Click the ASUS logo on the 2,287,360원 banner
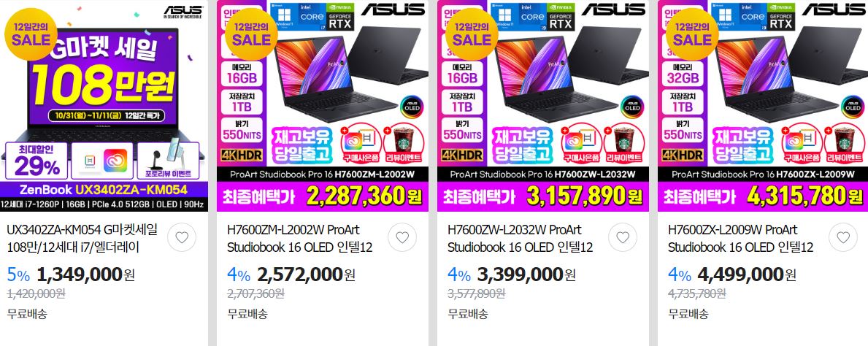The image size is (868, 346). (393, 9)
